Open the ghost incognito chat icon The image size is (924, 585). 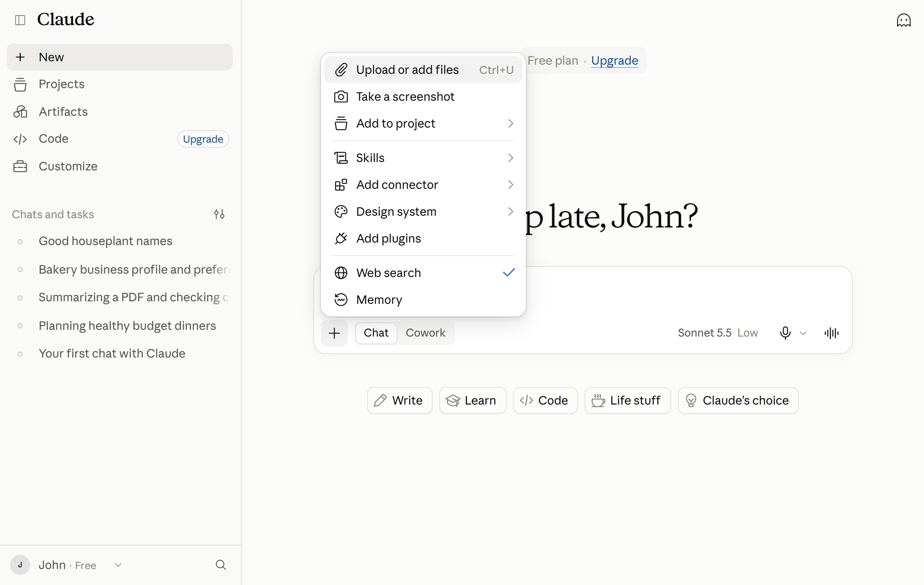tap(903, 20)
